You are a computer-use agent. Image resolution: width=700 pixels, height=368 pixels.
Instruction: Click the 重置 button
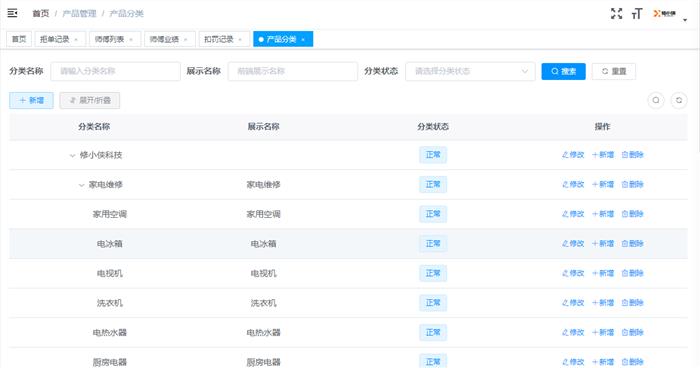614,71
